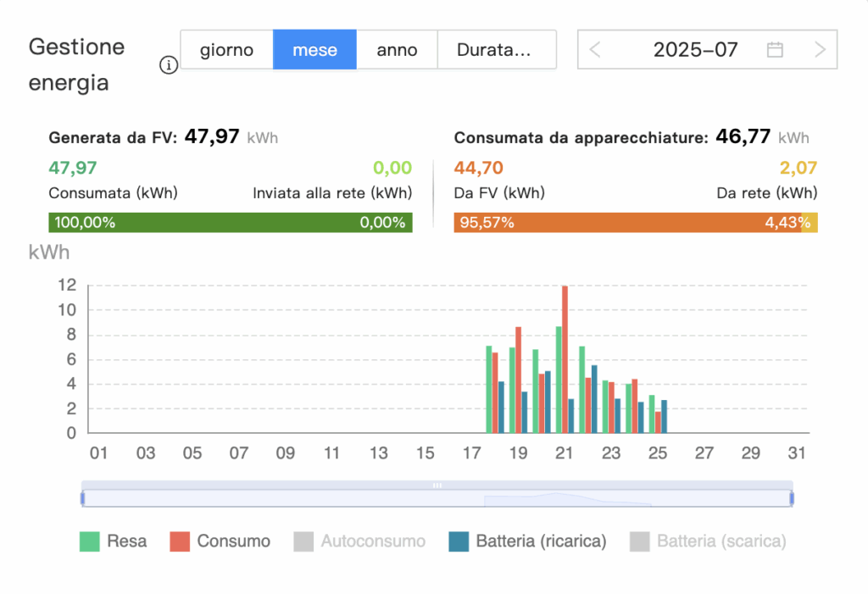
Task: Click the next period chevron arrow
Action: (x=819, y=49)
